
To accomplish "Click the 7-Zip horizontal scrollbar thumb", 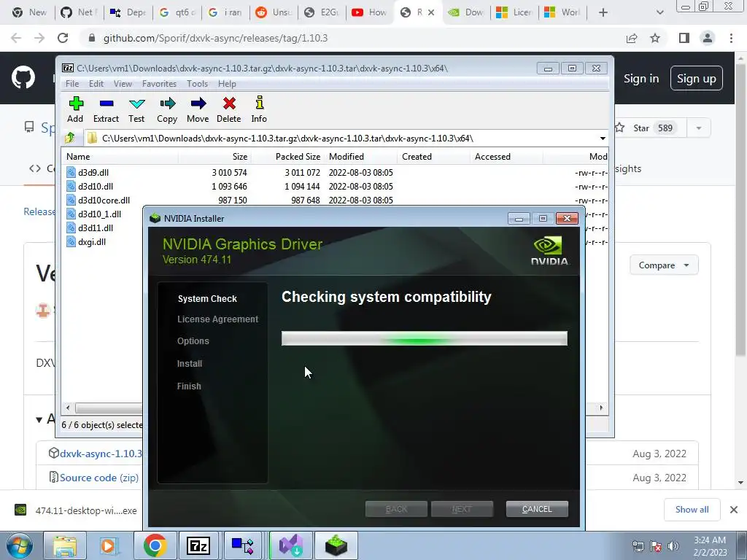I will 109,408.
